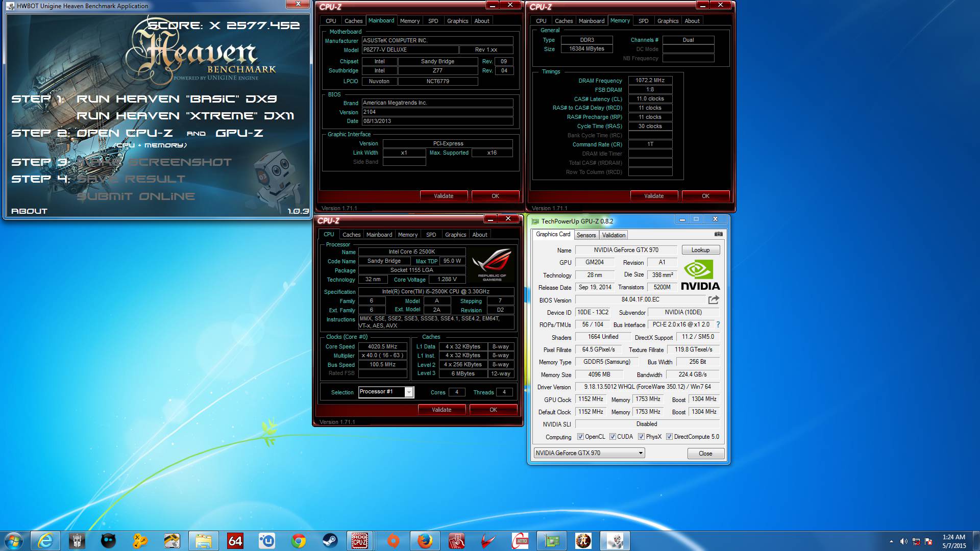Open Graphics tab in Mainboard CPU-Z window
Image resolution: width=980 pixels, height=551 pixels.
457,21
